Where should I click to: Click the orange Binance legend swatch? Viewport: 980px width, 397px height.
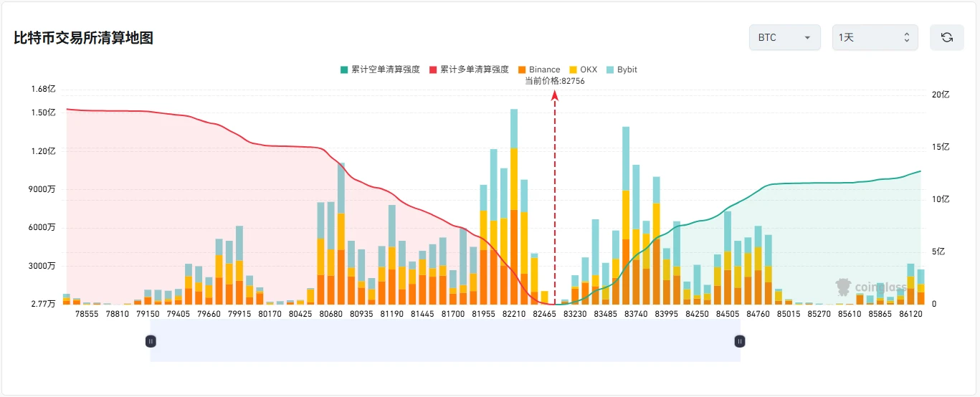(522, 70)
